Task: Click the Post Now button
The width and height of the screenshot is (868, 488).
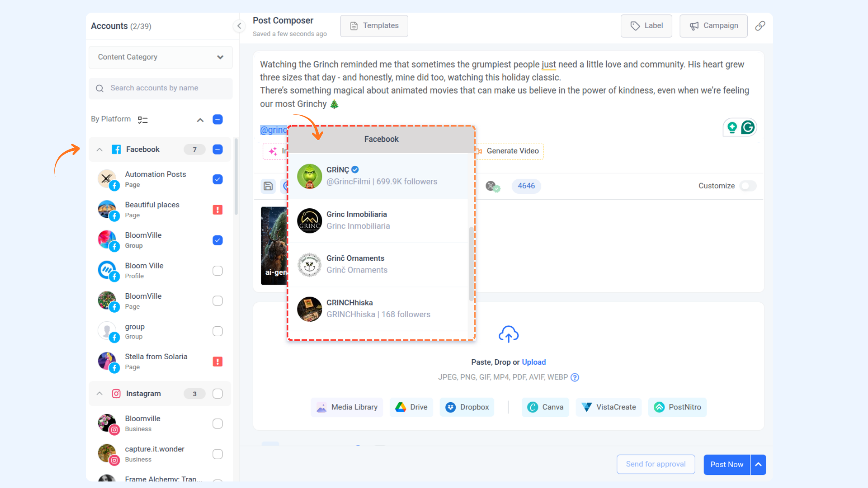Action: 726,465
